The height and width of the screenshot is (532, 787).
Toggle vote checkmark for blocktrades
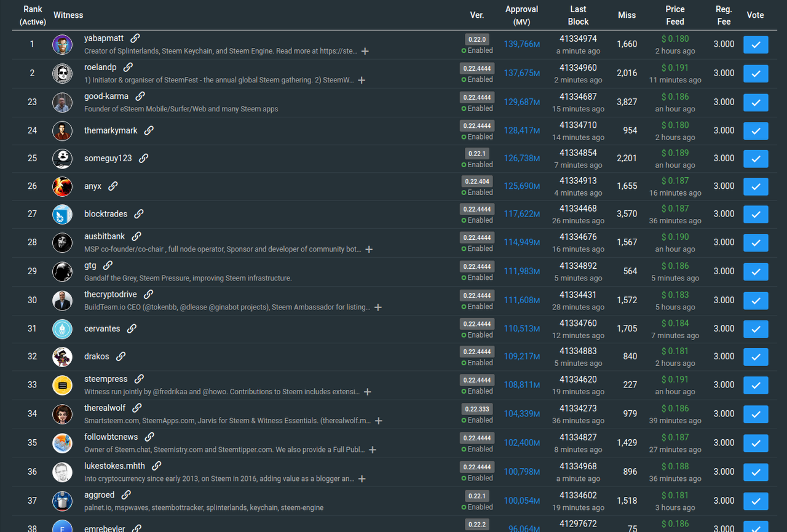pos(756,214)
